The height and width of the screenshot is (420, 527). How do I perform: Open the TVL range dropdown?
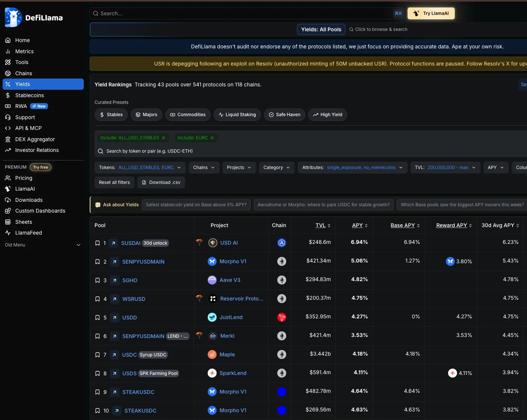445,168
